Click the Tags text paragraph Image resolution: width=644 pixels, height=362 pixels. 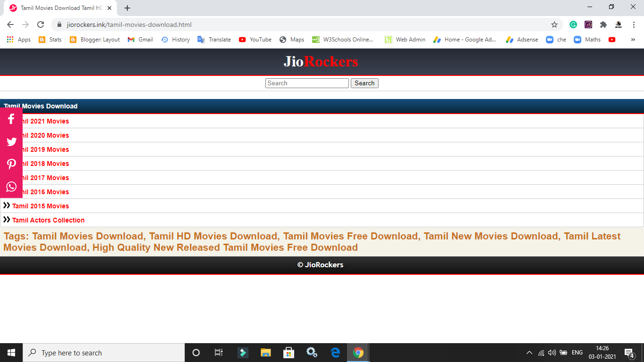[x=322, y=242]
